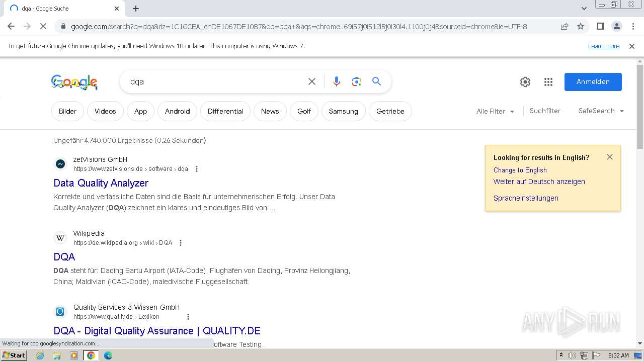
Task: Bookmark this page with star icon
Action: click(x=581, y=27)
